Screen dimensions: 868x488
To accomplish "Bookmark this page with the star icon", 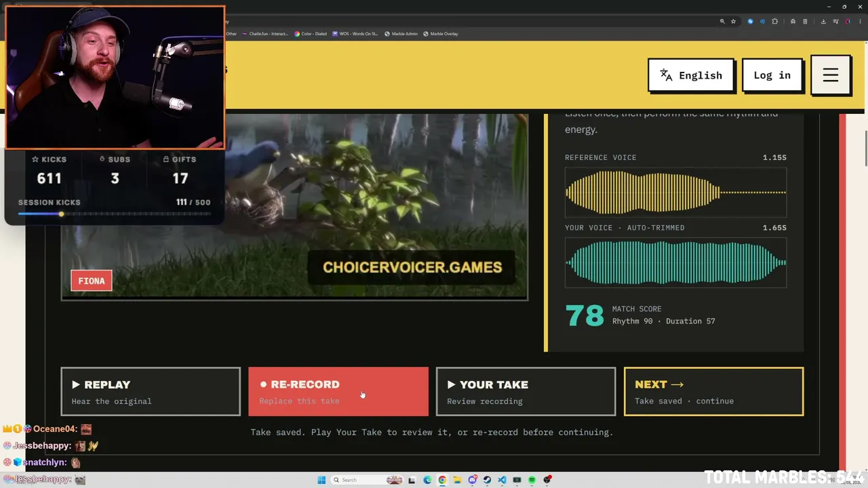I will [733, 22].
